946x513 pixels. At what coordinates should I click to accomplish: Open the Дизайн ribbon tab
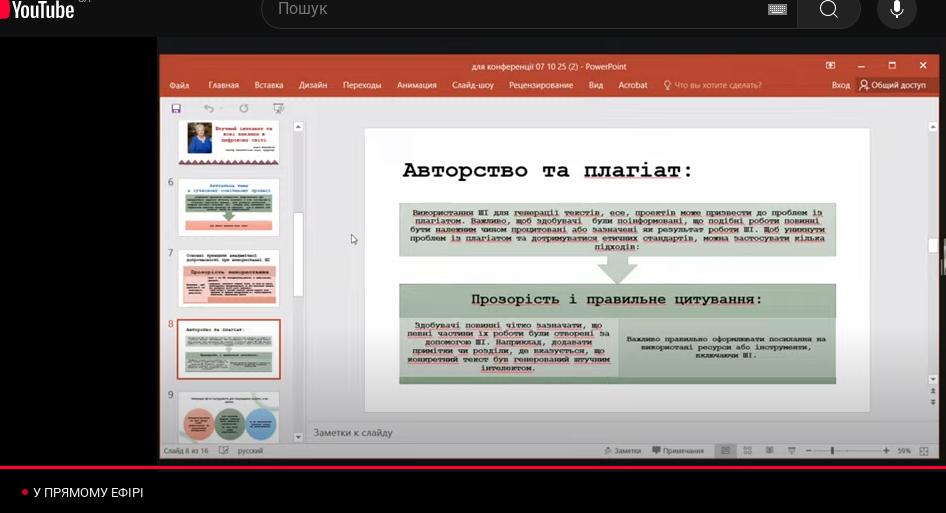312,85
